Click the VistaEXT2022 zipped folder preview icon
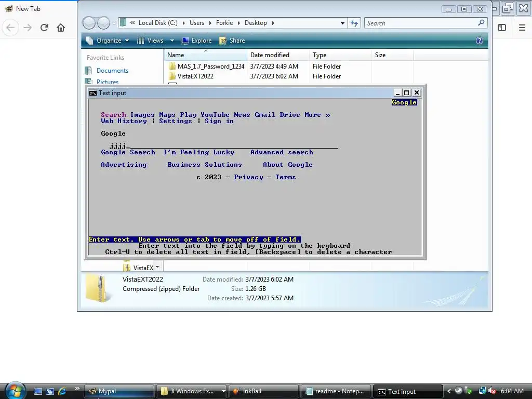This screenshot has width=532, height=399. (x=98, y=288)
